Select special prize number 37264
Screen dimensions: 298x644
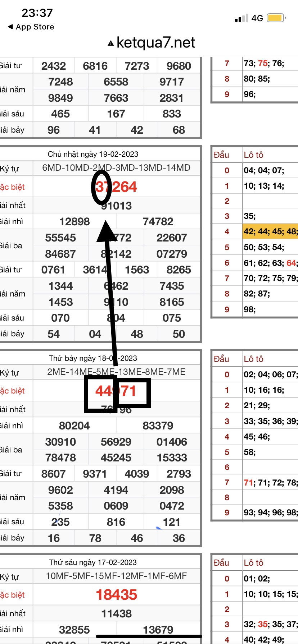click(x=116, y=187)
